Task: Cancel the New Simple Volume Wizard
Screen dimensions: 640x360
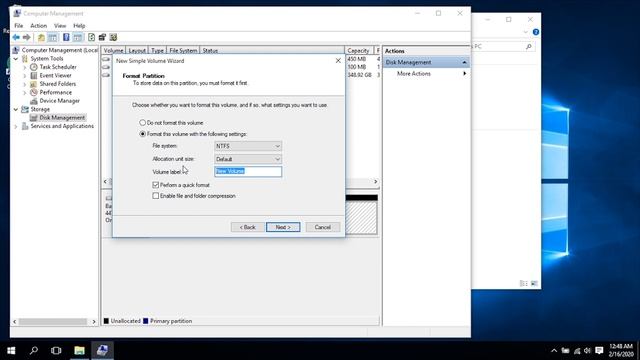Action: point(322,227)
